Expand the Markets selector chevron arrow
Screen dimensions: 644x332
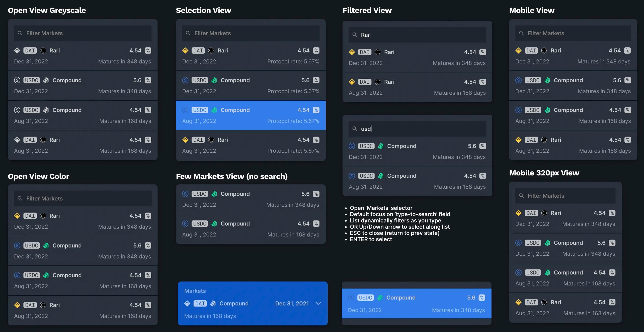pyautogui.click(x=318, y=303)
